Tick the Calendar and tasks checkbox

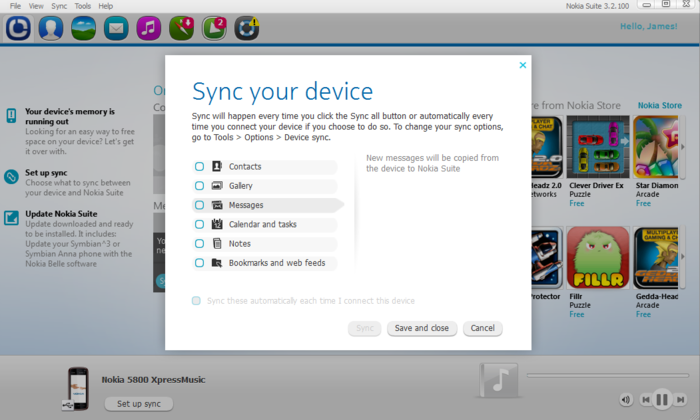tap(200, 224)
